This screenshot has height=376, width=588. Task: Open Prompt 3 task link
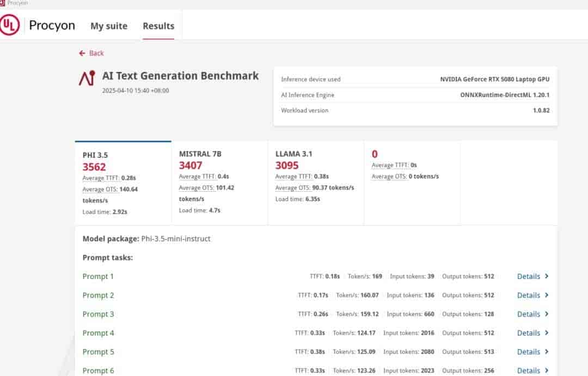[x=98, y=314]
